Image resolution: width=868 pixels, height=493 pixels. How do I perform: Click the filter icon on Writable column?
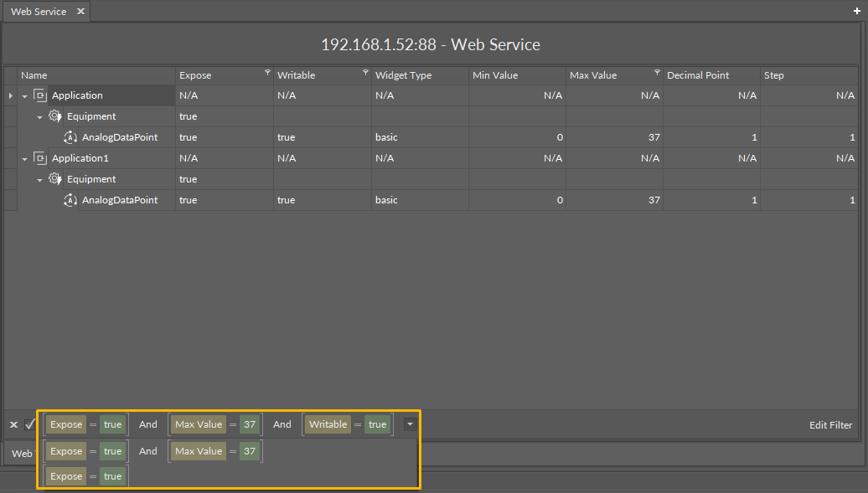[365, 73]
